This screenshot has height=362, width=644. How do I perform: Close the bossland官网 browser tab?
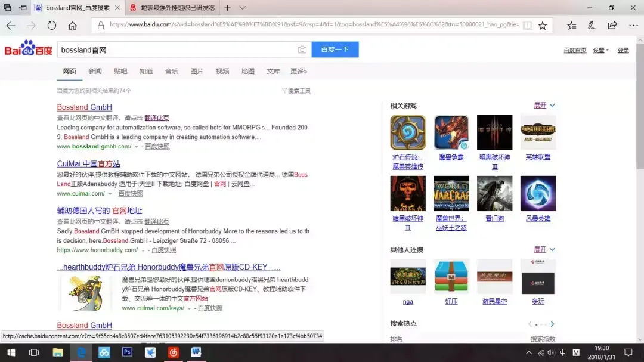point(117,8)
